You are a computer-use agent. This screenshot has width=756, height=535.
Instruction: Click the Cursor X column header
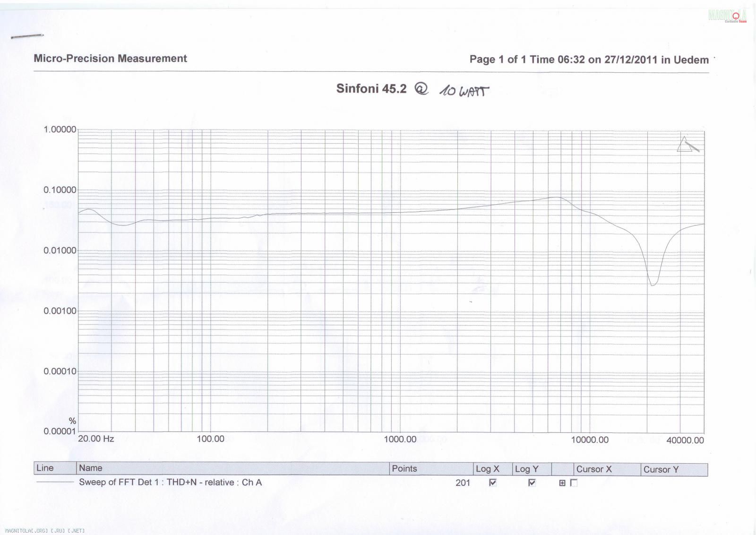[x=593, y=469]
